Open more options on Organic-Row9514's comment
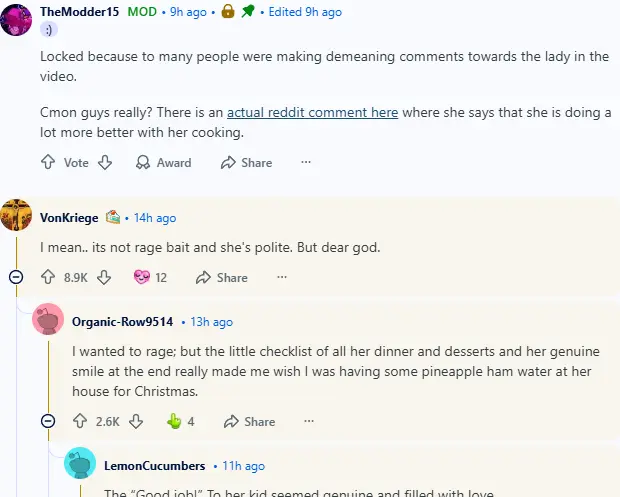 310,421
